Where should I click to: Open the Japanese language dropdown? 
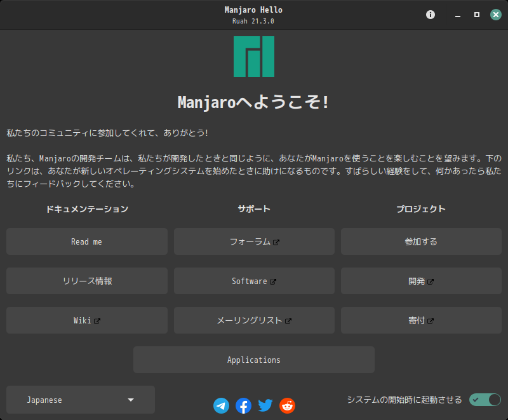(x=81, y=400)
